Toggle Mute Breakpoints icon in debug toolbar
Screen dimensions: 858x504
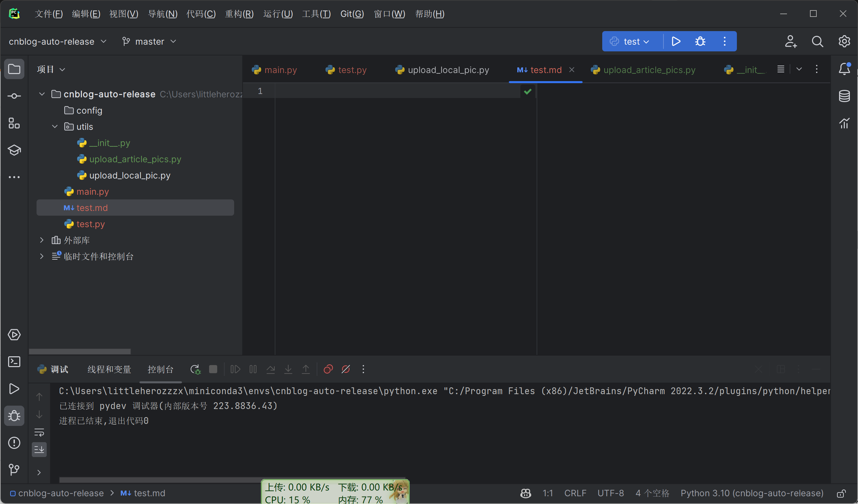click(x=345, y=369)
